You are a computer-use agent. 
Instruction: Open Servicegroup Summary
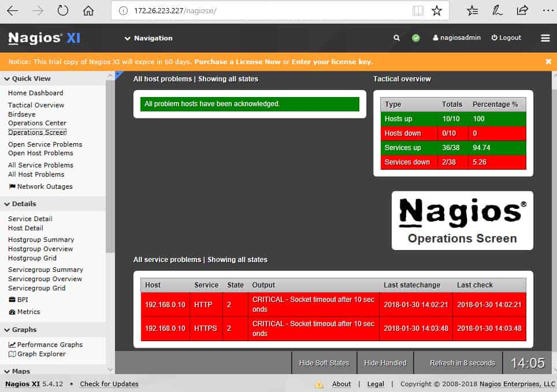pos(46,270)
